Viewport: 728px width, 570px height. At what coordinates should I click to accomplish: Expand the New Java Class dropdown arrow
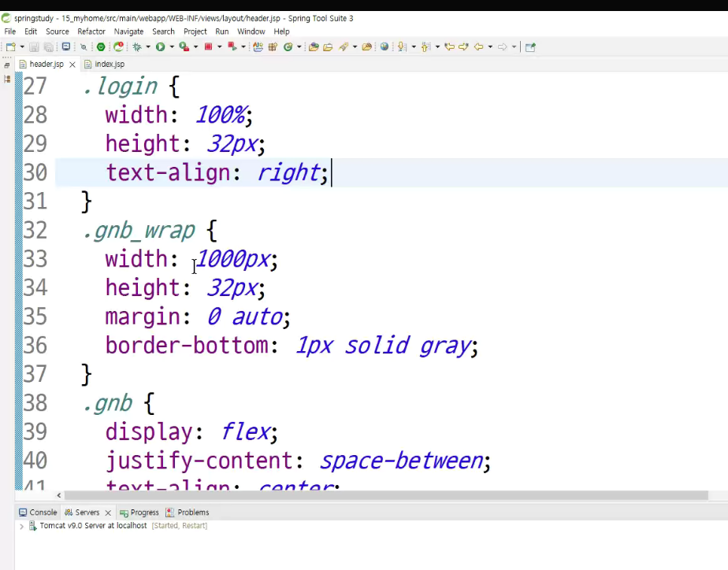tap(299, 46)
